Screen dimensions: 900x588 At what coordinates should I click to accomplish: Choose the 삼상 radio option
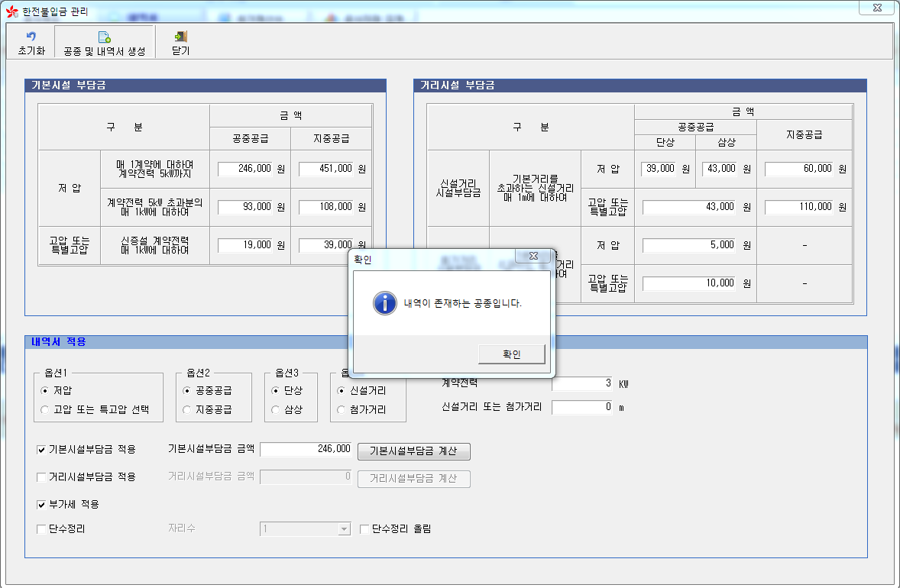pos(276,409)
